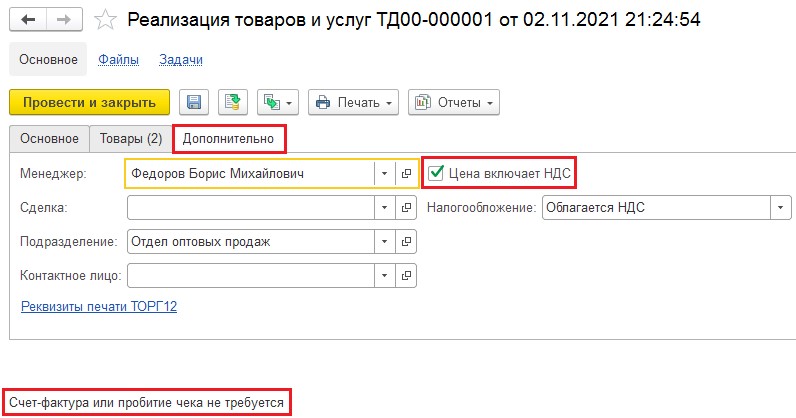The width and height of the screenshot is (796, 418).
Task: Go forward with the right arrow button
Action: pos(64,20)
